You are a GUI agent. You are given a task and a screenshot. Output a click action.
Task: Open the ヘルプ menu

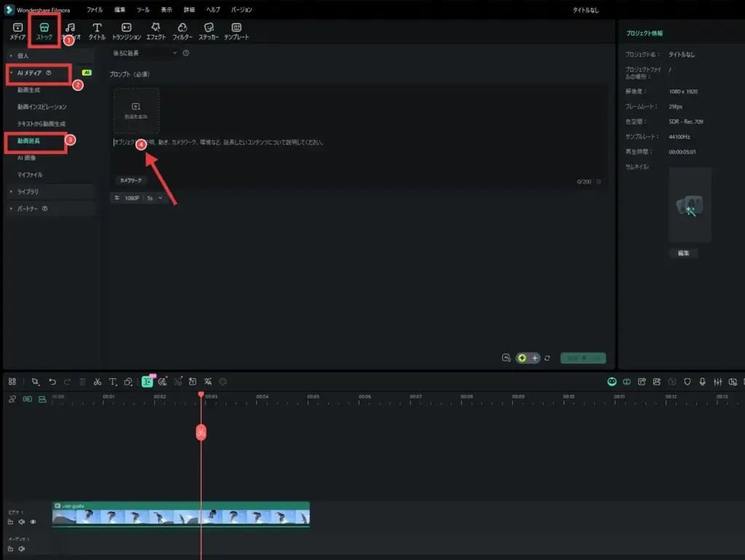tap(212, 10)
